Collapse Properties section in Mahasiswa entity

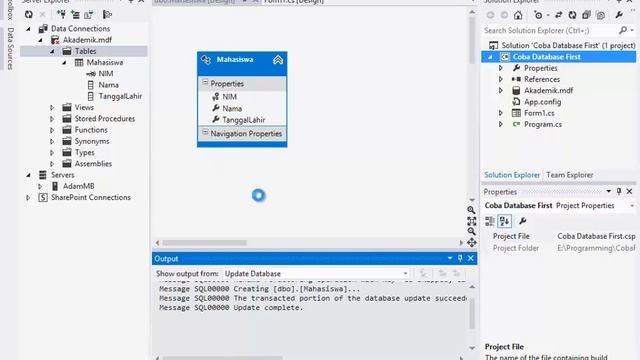pos(205,83)
